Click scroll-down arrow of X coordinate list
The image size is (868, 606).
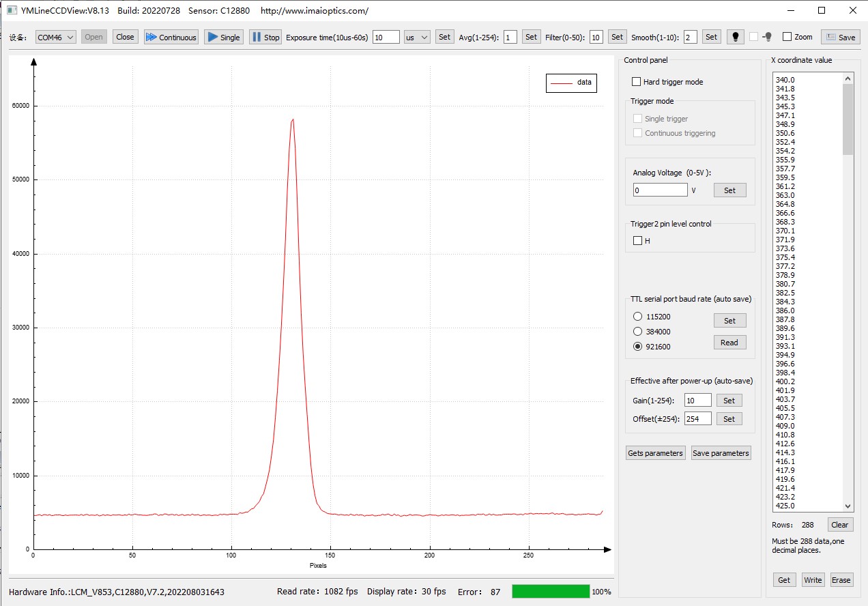(x=848, y=506)
